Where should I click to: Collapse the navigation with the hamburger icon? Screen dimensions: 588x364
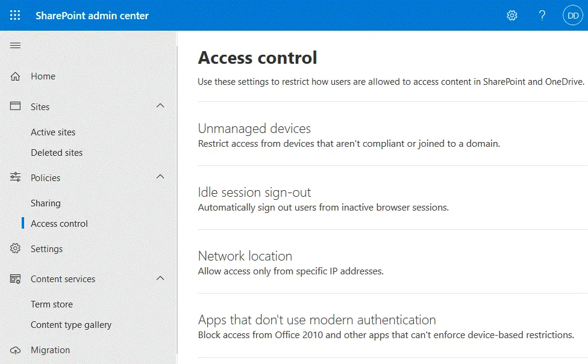click(x=15, y=45)
